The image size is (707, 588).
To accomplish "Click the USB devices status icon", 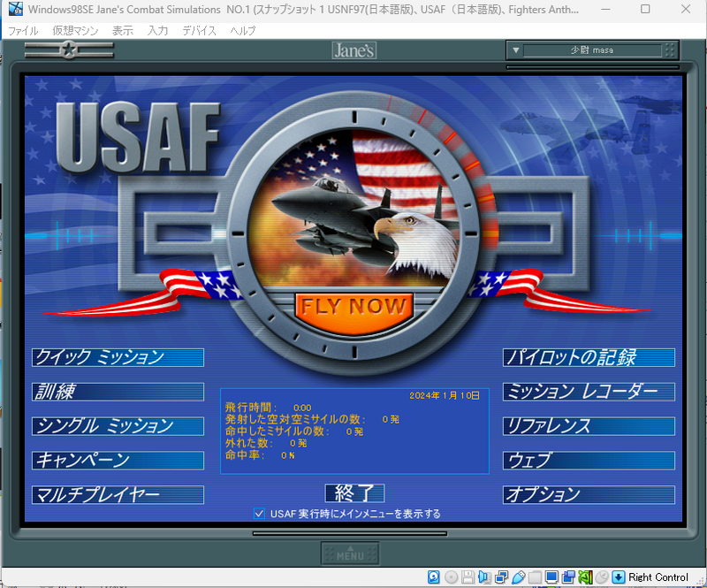I will 518,577.
